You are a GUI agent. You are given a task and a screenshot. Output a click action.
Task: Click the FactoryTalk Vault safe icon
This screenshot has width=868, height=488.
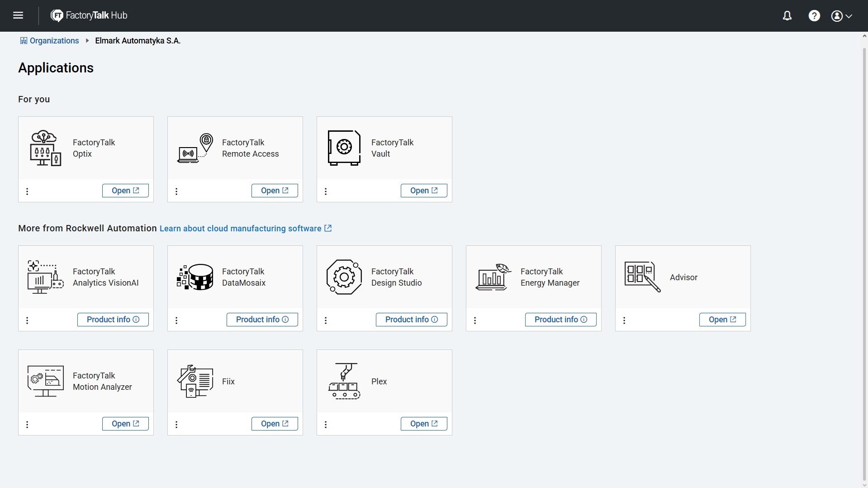tap(344, 148)
